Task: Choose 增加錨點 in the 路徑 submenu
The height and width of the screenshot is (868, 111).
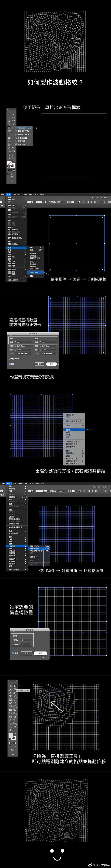Action: pos(36,264)
